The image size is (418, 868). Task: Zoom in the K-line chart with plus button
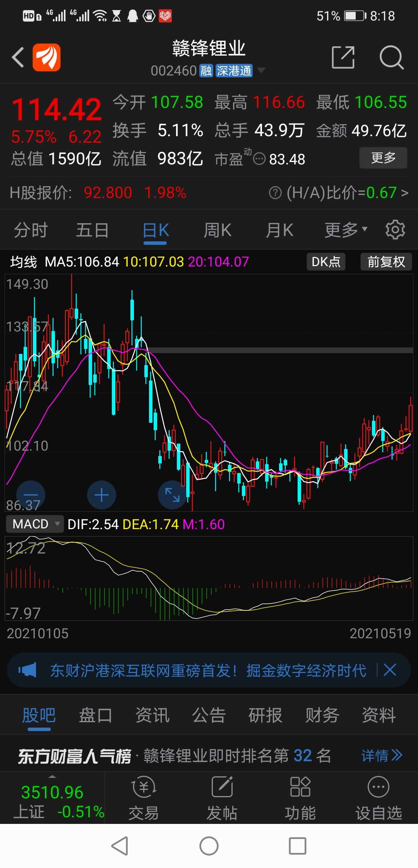[101, 495]
